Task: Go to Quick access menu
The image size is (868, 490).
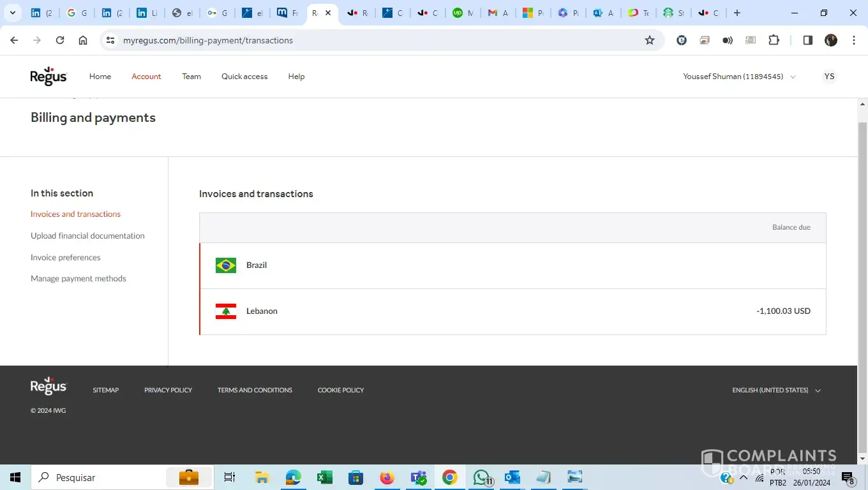Action: point(244,77)
